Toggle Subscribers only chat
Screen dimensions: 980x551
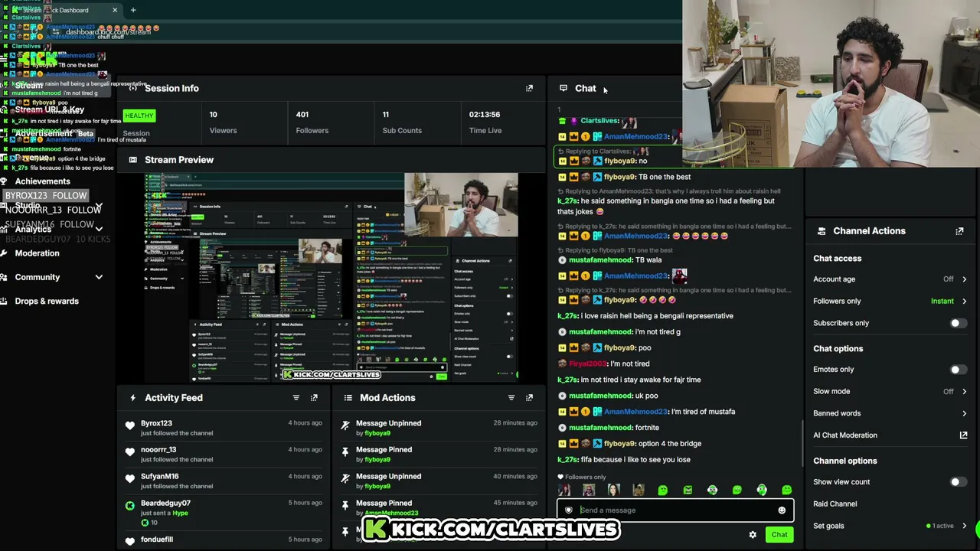(x=957, y=323)
